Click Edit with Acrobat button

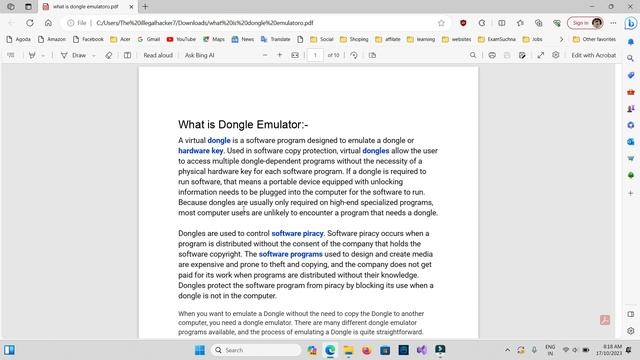593,55
